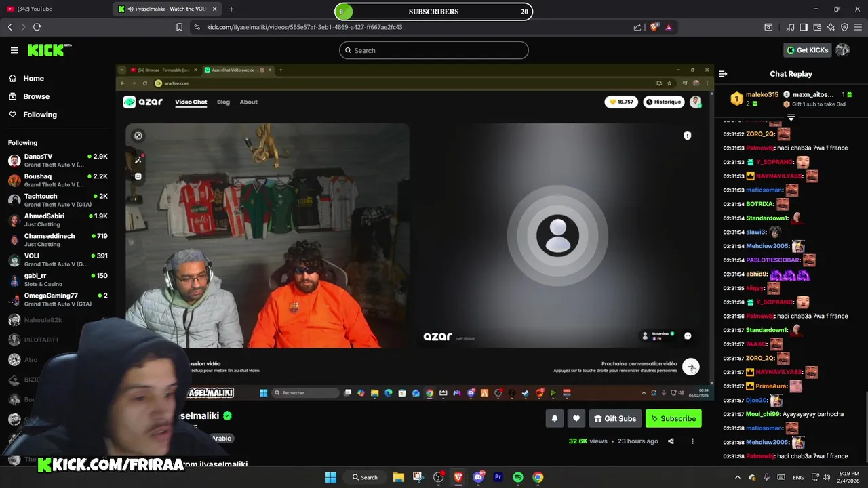868x488 pixels.
Task: Open AhmedSabiri followed channel
Action: tap(58, 220)
